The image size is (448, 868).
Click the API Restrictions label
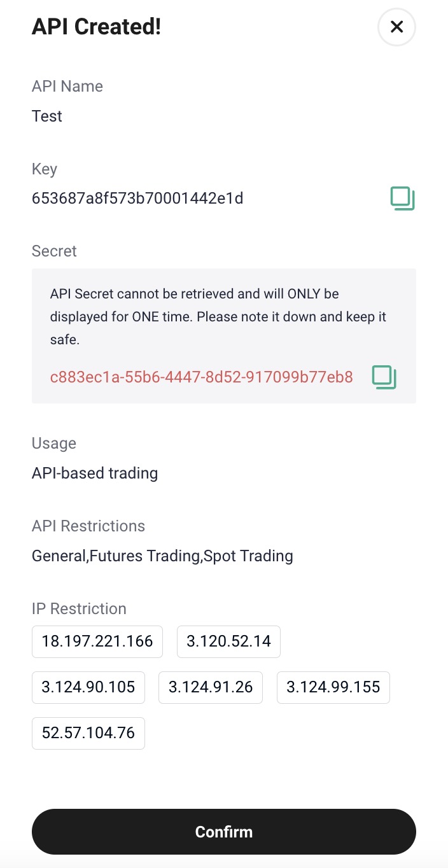[88, 526]
